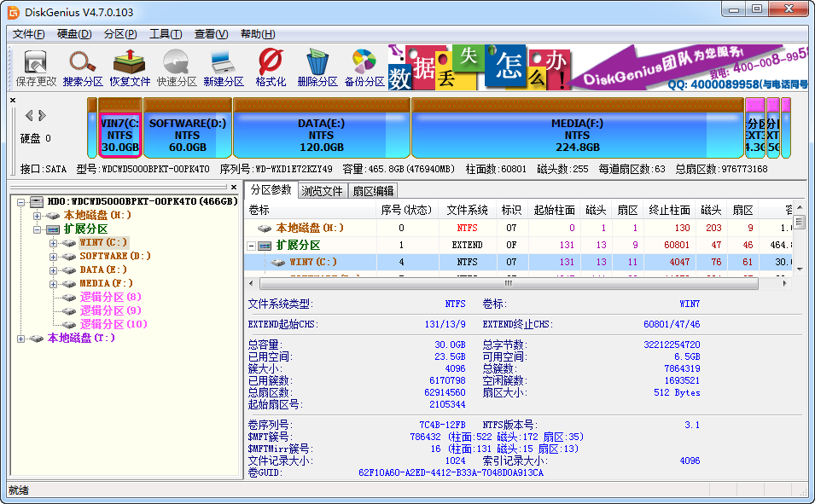Click the 备份分区 (backup partition) icon
Image resolution: width=815 pixels, height=504 pixels.
364,67
